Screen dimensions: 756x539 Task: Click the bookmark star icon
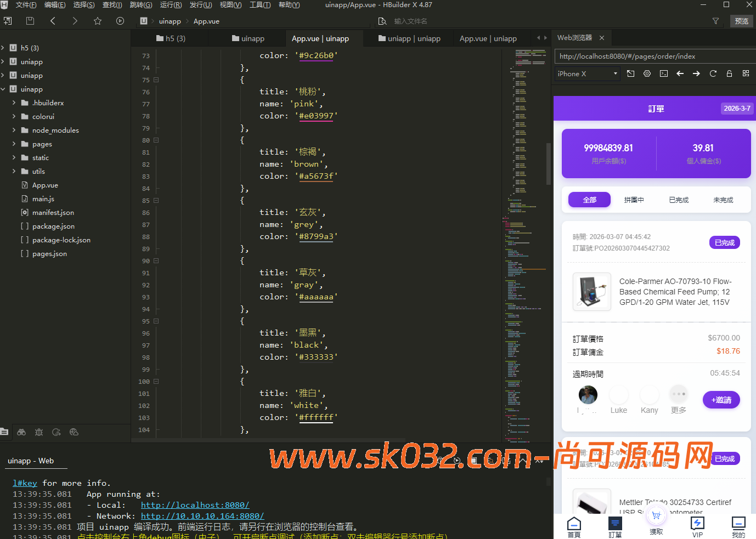click(98, 21)
